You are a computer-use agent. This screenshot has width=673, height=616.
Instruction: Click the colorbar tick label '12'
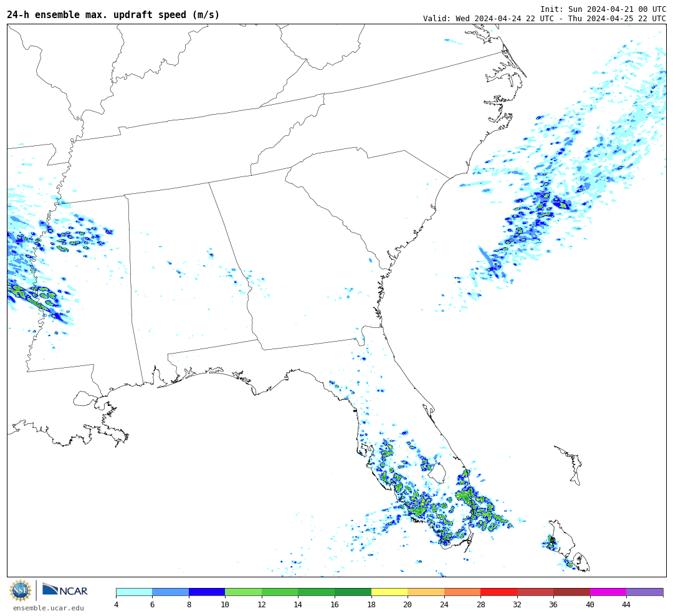pos(262,605)
